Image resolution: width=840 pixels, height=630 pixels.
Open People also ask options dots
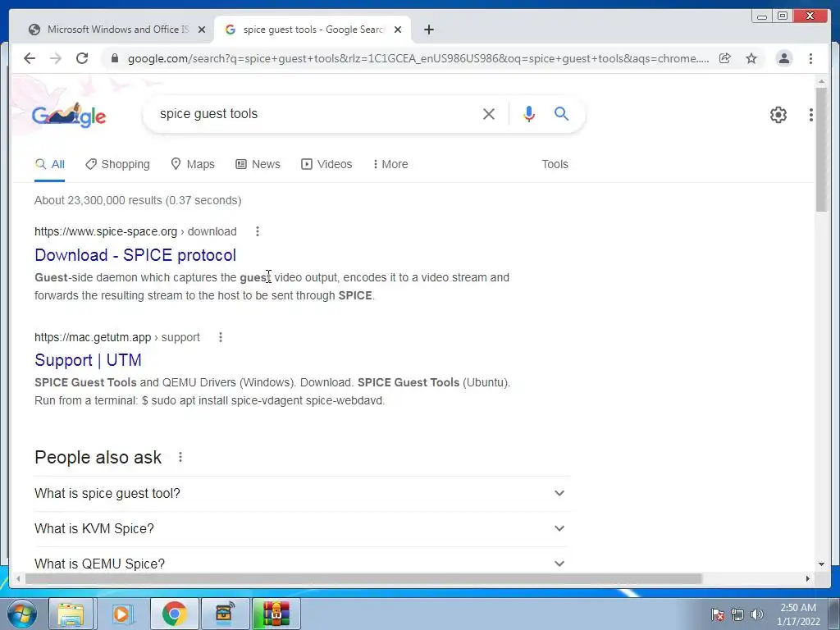180,457
